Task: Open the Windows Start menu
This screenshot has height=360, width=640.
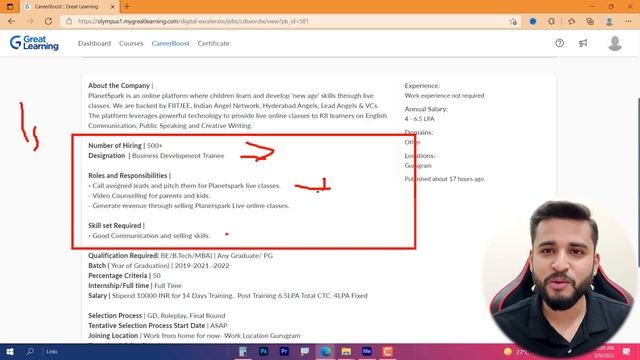Action: pyautogui.click(x=10, y=351)
